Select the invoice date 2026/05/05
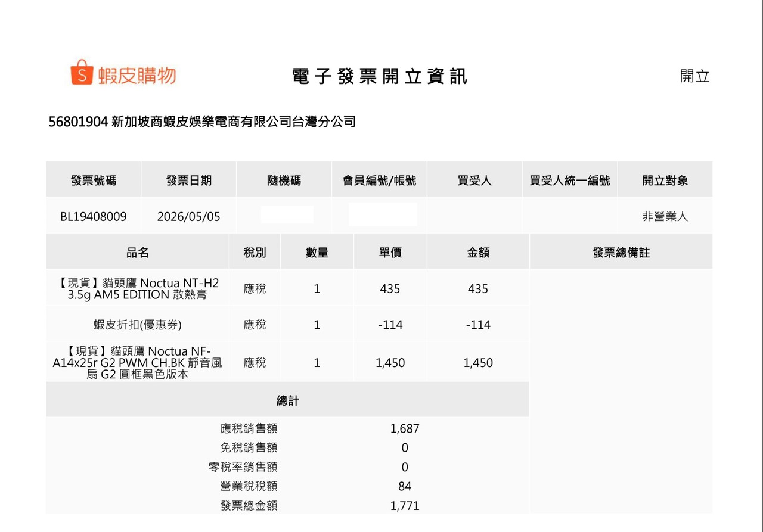763x532 pixels. coord(189,216)
